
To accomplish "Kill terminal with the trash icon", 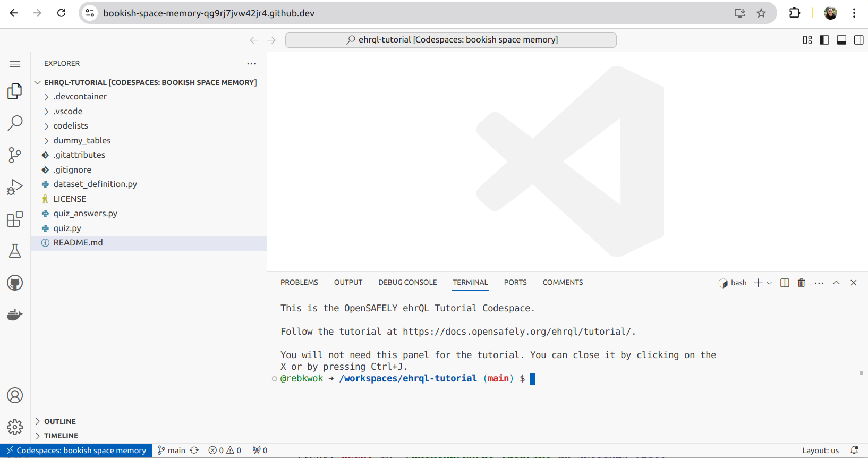I will pyautogui.click(x=801, y=283).
